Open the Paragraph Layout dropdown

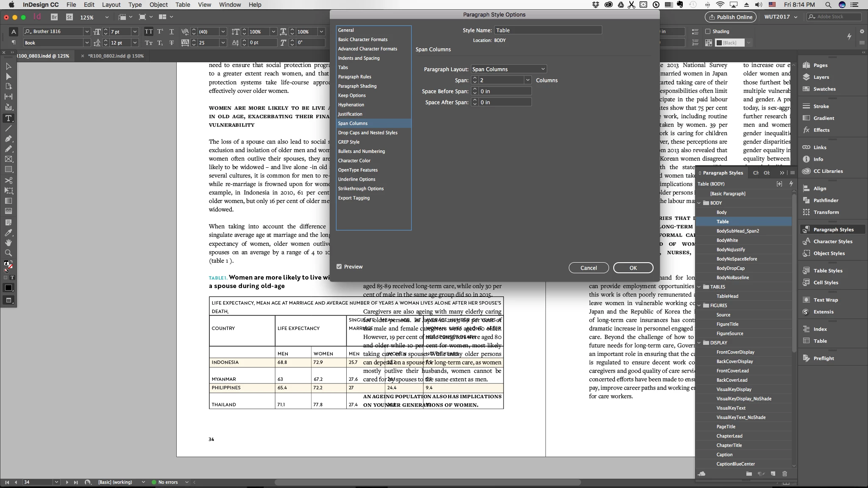508,69
